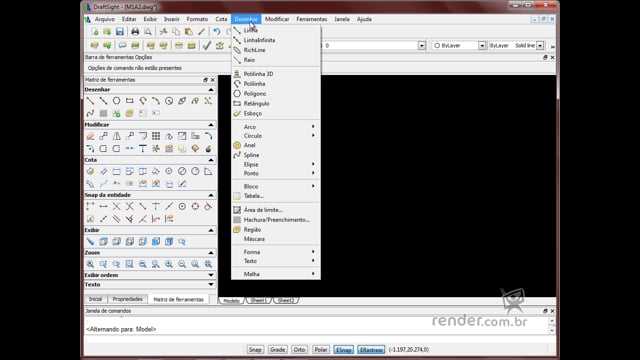The image size is (640, 360).
Task: Click the first blue Exibir view icon
Action: pyautogui.click(x=90, y=242)
